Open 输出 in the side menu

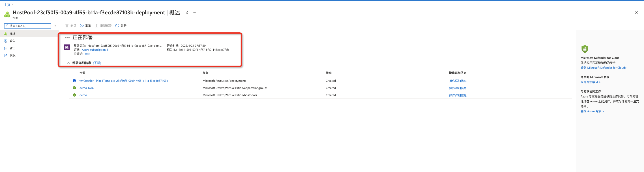pyautogui.click(x=29, y=48)
